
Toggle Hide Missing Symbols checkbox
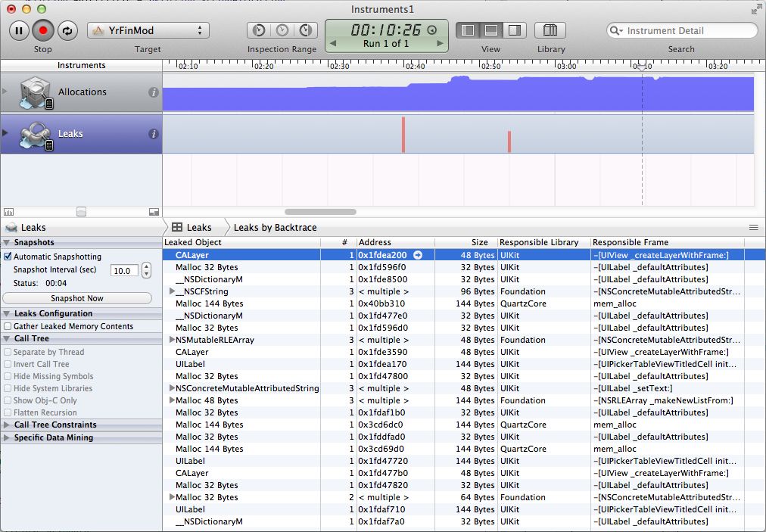pos(8,377)
